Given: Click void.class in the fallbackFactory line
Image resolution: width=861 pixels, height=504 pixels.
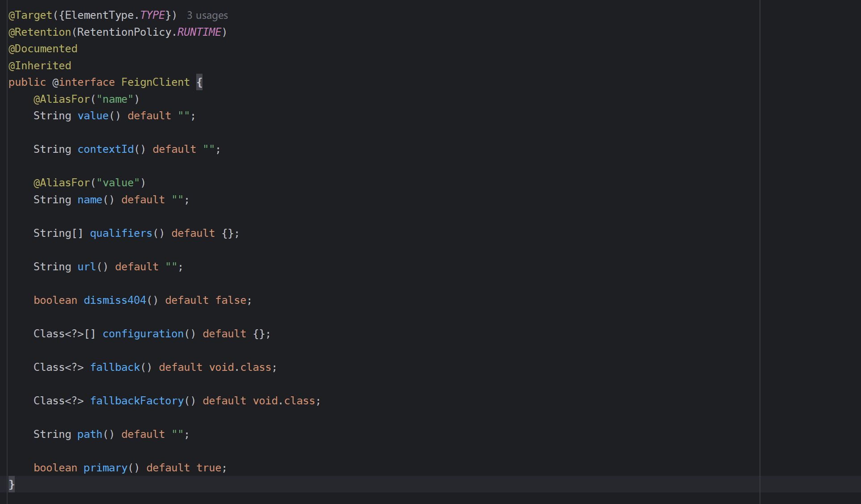Looking at the screenshot, I should (x=284, y=401).
